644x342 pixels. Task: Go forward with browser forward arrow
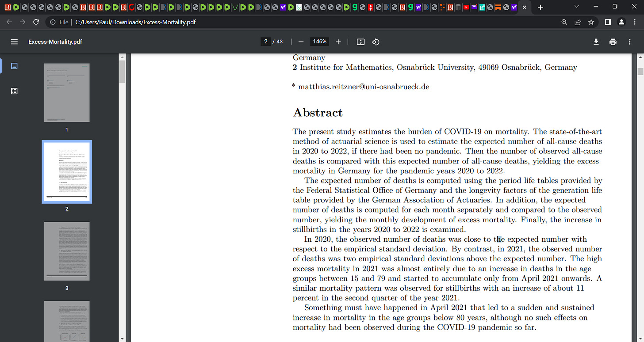point(23,22)
